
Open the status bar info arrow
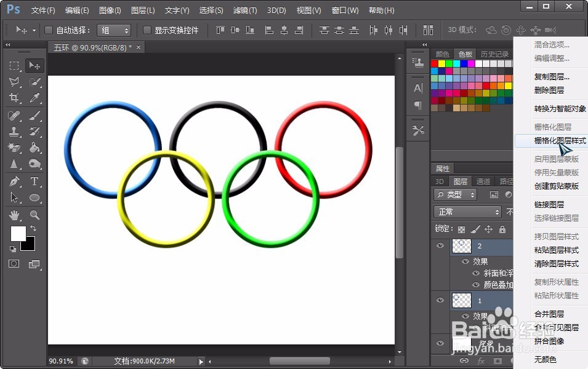pyautogui.click(x=201, y=362)
